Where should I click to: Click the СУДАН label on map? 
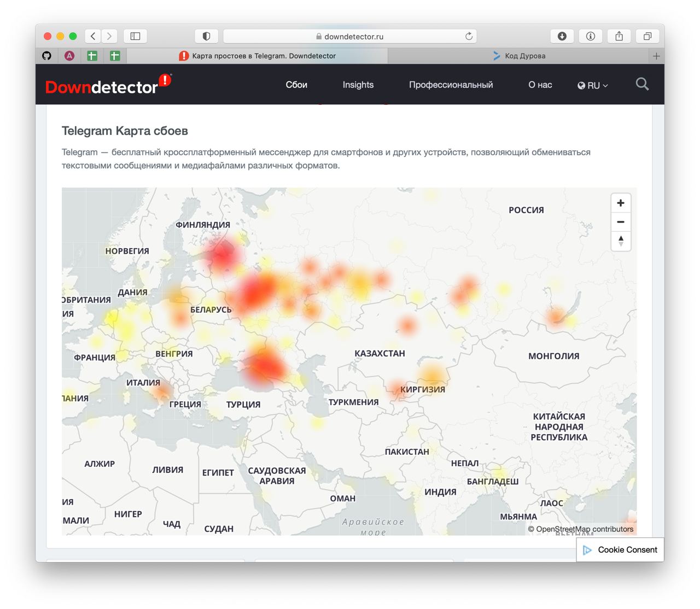coord(219,529)
